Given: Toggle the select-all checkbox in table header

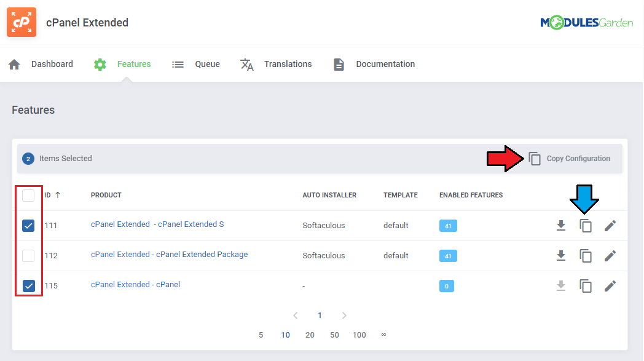Looking at the screenshot, I should click(x=28, y=196).
